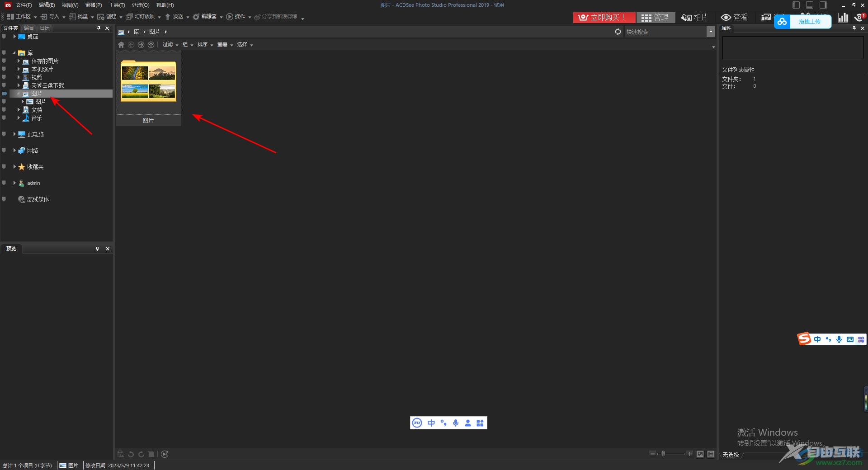Switch to list view mode icon
868x470 pixels.
pos(711,454)
